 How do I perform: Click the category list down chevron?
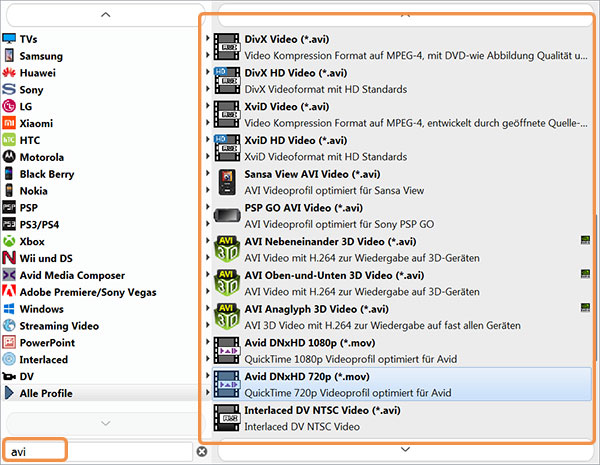point(106,423)
